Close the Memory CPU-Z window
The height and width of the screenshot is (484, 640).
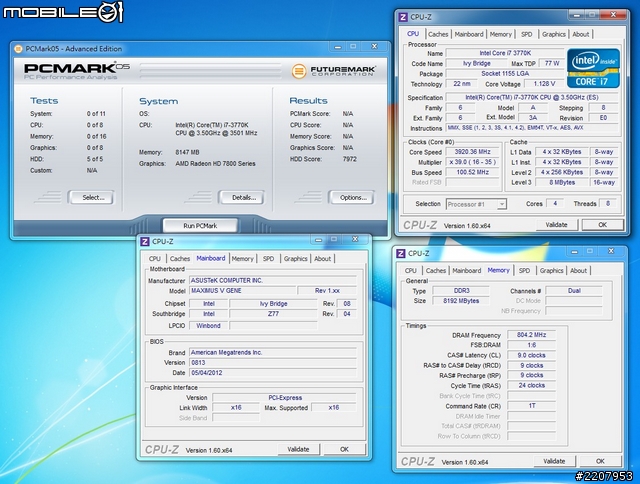coord(611,251)
